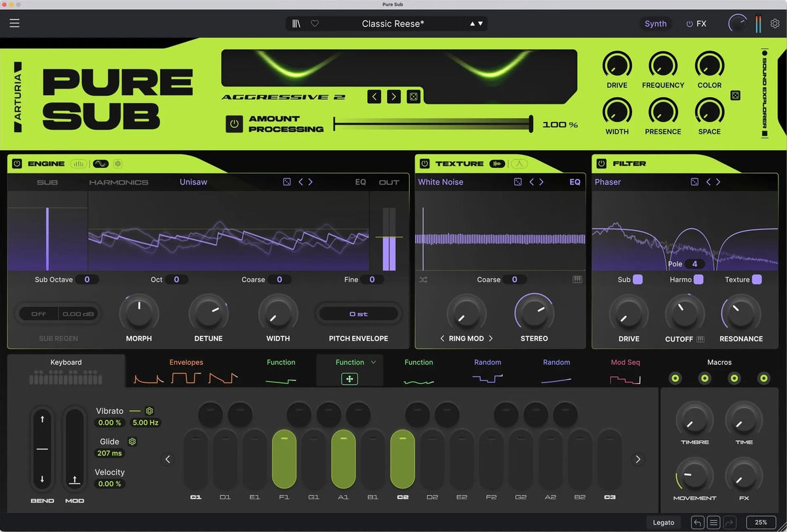Toggle the Texture power button

pyautogui.click(x=424, y=163)
